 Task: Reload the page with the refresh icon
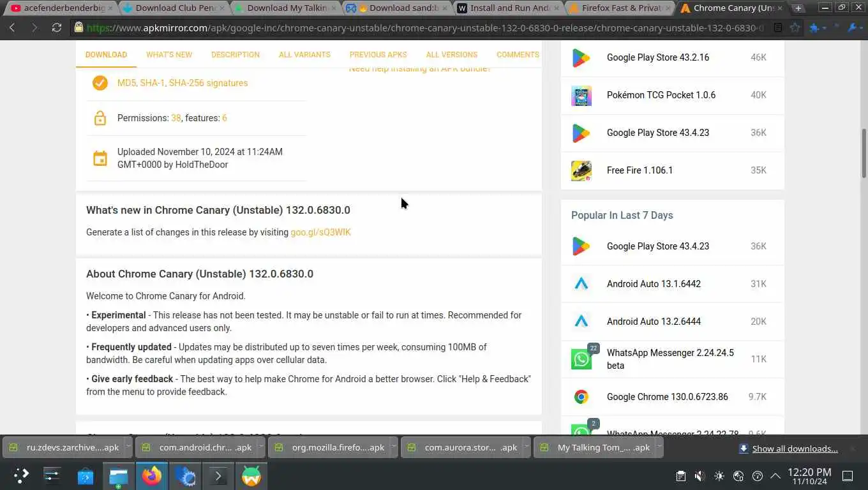click(x=57, y=28)
